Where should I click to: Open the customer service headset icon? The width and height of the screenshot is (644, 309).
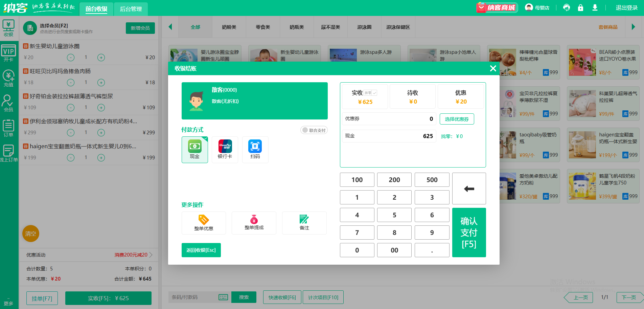pyautogui.click(x=567, y=7)
